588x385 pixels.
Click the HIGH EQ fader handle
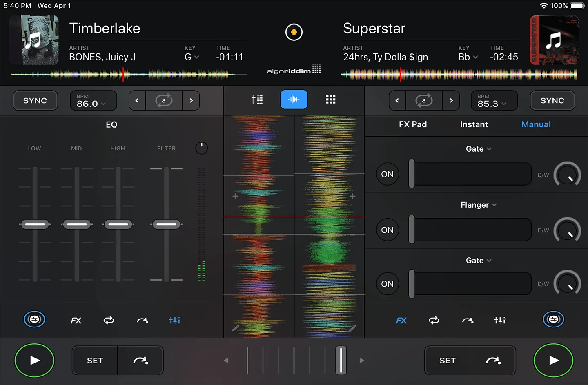118,224
